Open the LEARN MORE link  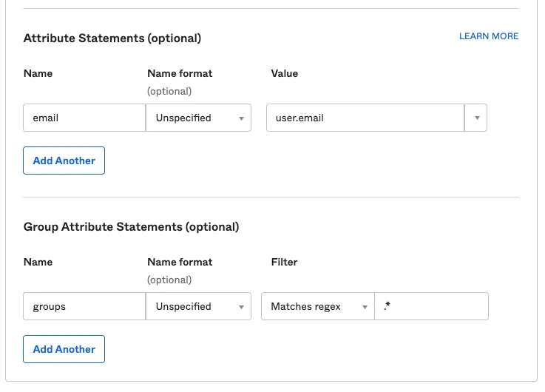(x=489, y=36)
